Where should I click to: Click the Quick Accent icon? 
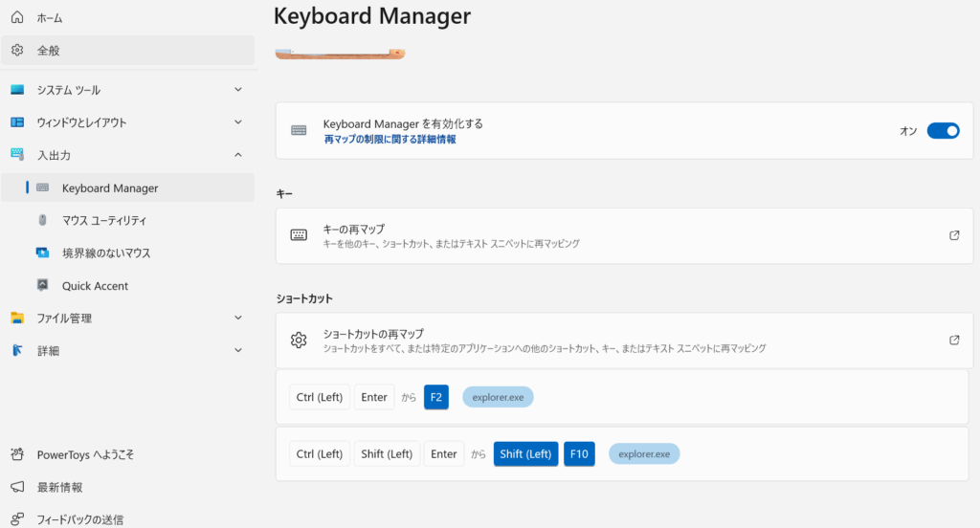click(42, 286)
